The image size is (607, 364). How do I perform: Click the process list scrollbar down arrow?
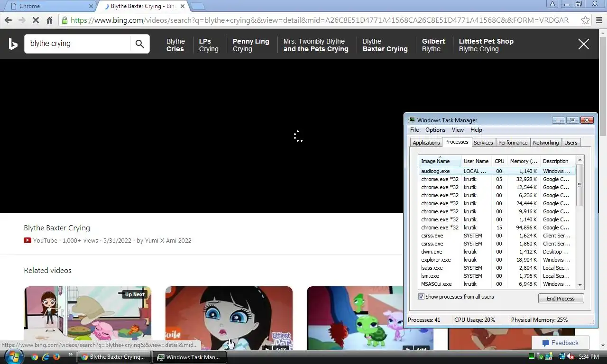pyautogui.click(x=580, y=285)
